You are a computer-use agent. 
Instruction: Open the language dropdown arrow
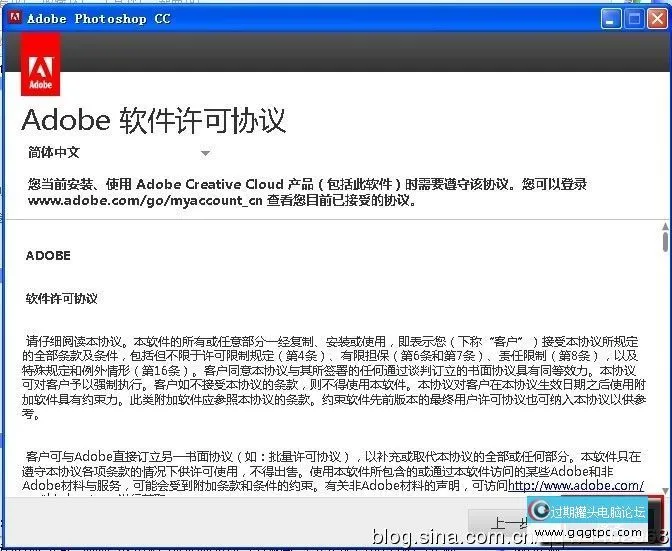pyautogui.click(x=205, y=153)
